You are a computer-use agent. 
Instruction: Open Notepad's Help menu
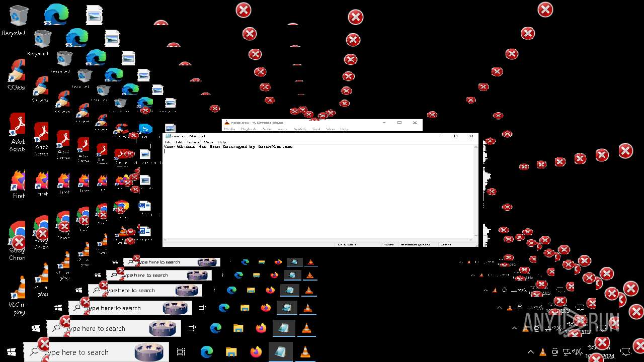[222, 142]
